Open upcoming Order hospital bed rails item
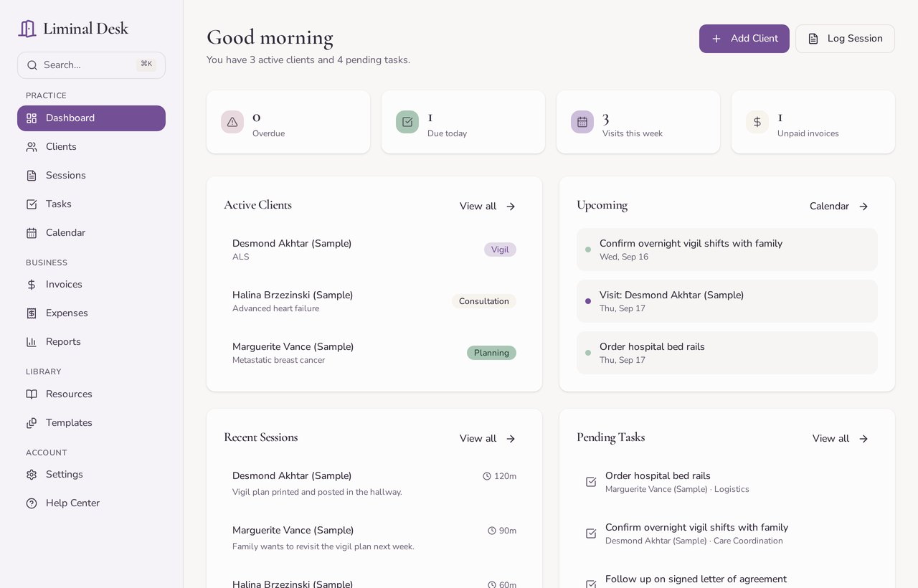This screenshot has width=918, height=588. (727, 353)
